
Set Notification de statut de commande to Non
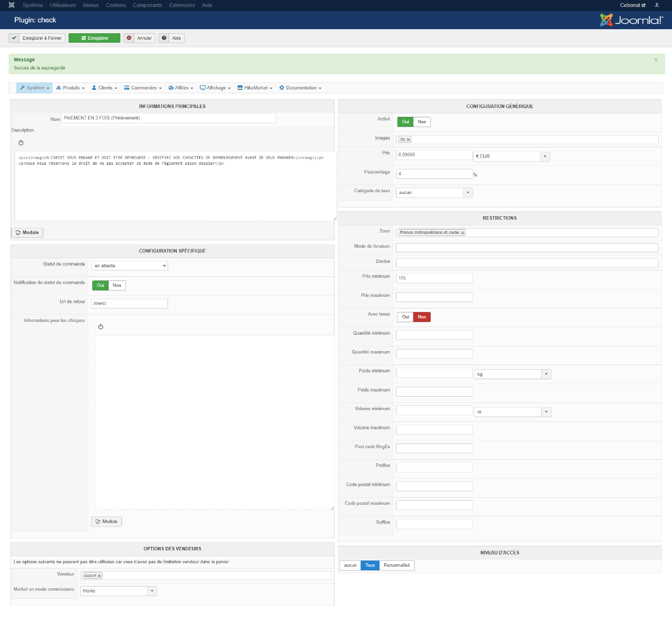click(x=117, y=285)
